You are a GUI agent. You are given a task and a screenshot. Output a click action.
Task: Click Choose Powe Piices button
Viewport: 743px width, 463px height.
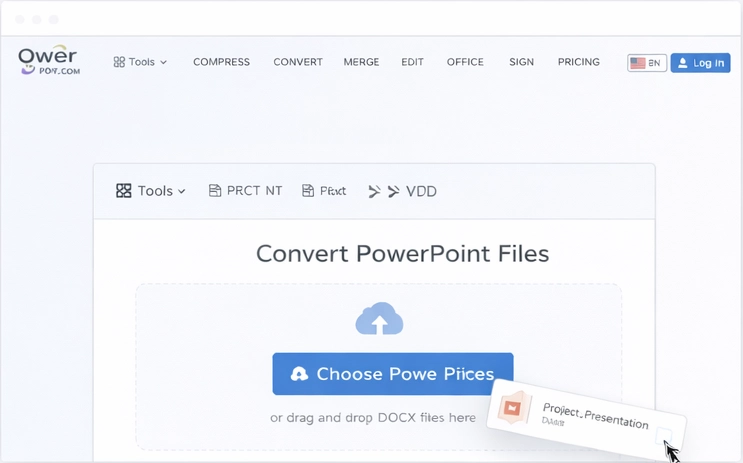pyautogui.click(x=393, y=374)
